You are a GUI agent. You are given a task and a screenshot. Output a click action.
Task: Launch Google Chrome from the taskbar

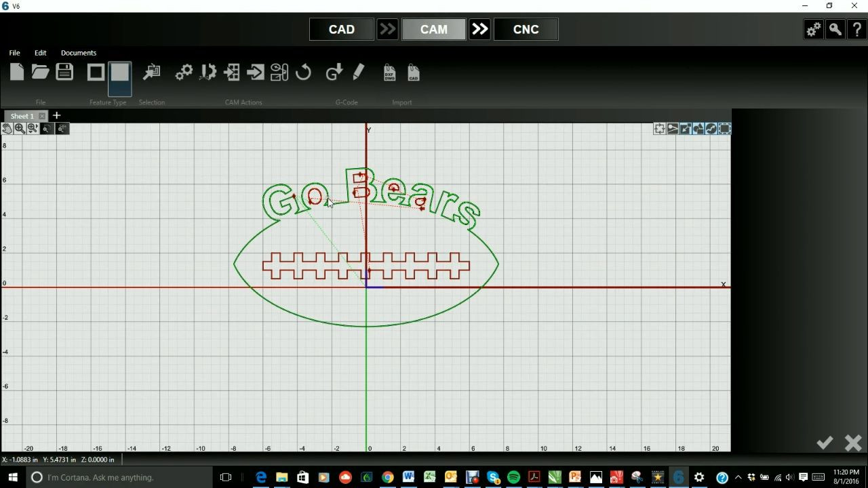pos(387,477)
